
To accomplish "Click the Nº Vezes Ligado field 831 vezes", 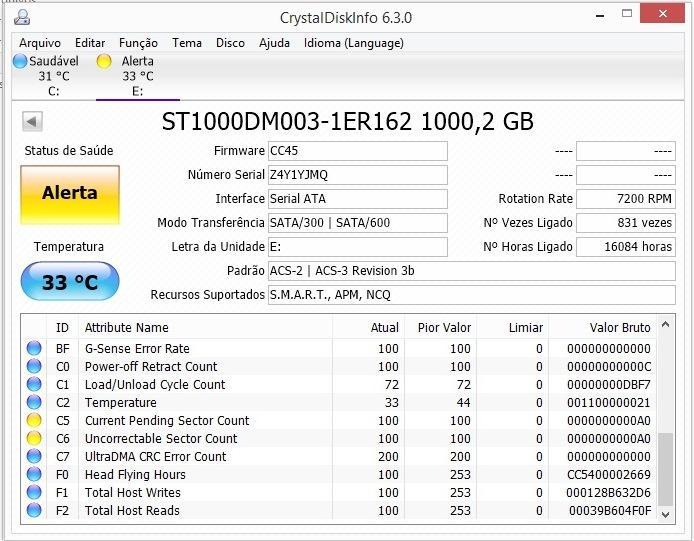I will pyautogui.click(x=626, y=223).
